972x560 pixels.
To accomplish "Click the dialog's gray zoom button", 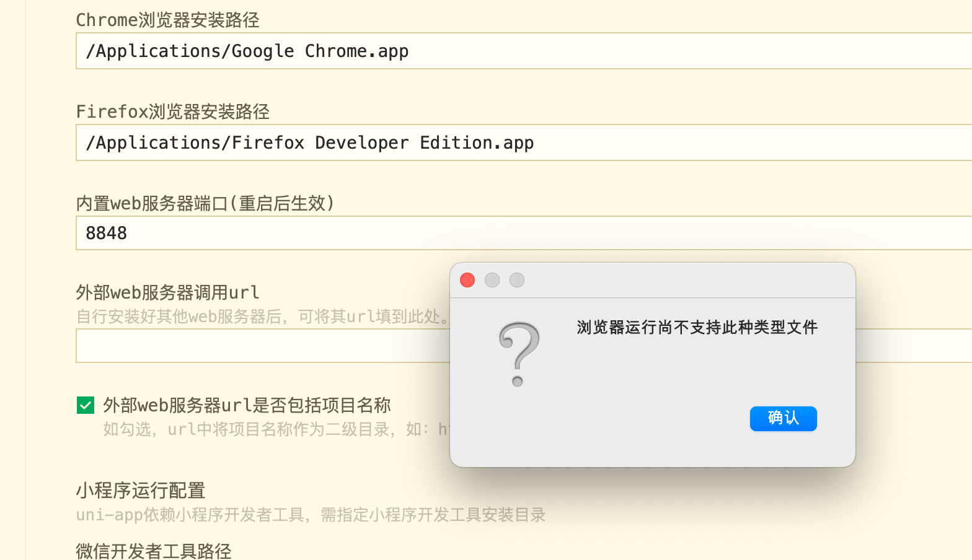I will tap(517, 280).
